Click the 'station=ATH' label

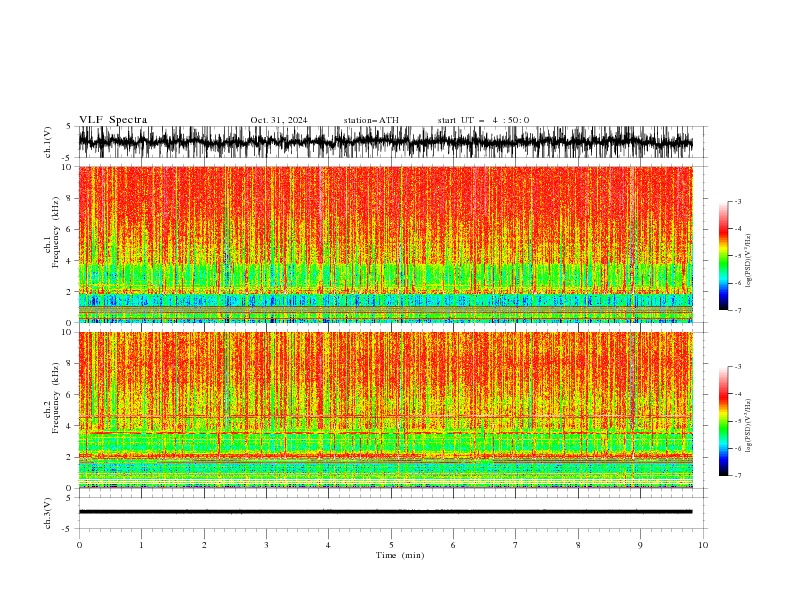(x=371, y=120)
